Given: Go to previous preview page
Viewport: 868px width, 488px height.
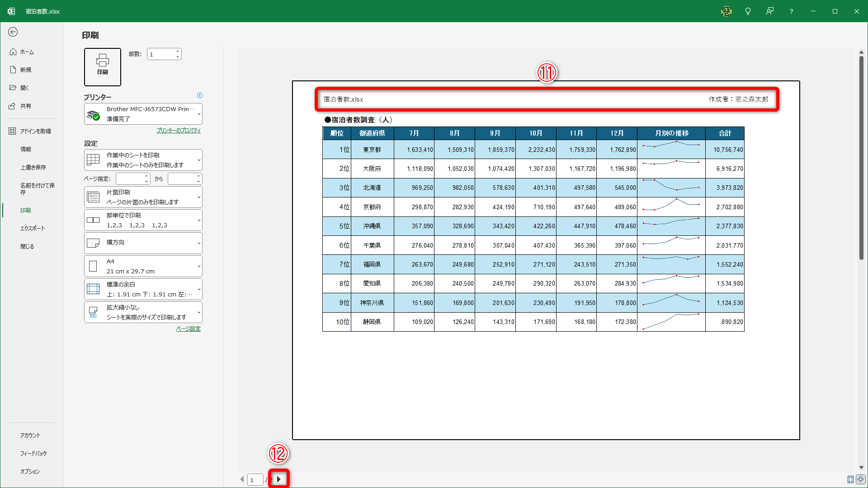Looking at the screenshot, I should coord(242,479).
